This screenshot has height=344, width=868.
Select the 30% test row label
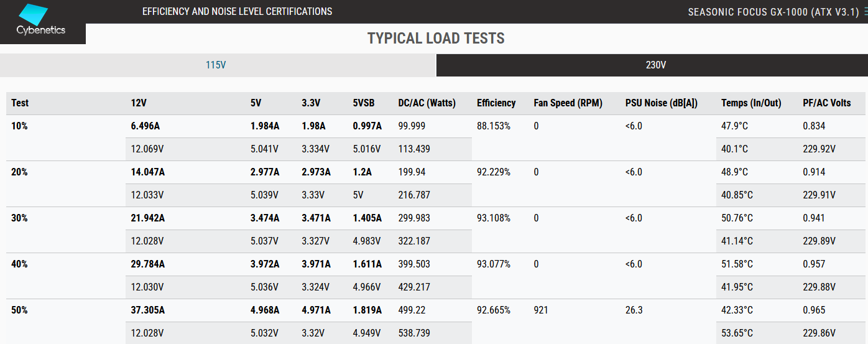(19, 218)
